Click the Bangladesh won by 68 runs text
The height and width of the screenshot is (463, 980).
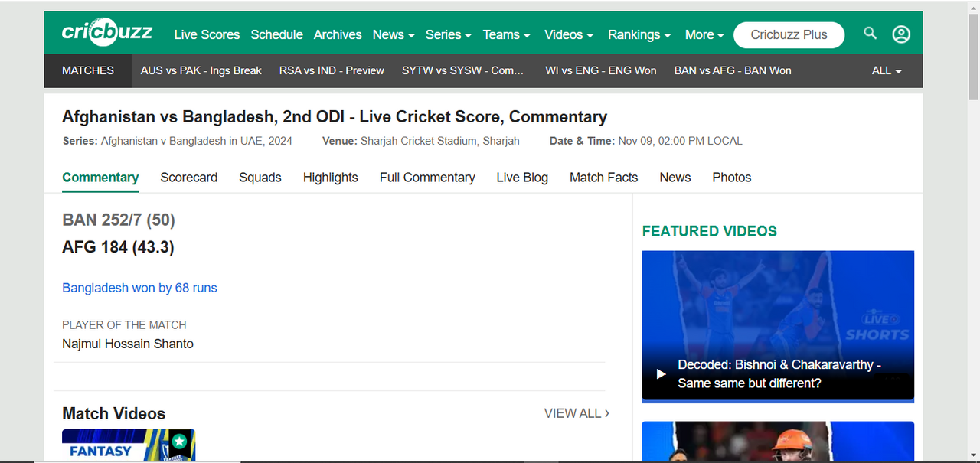tap(139, 288)
